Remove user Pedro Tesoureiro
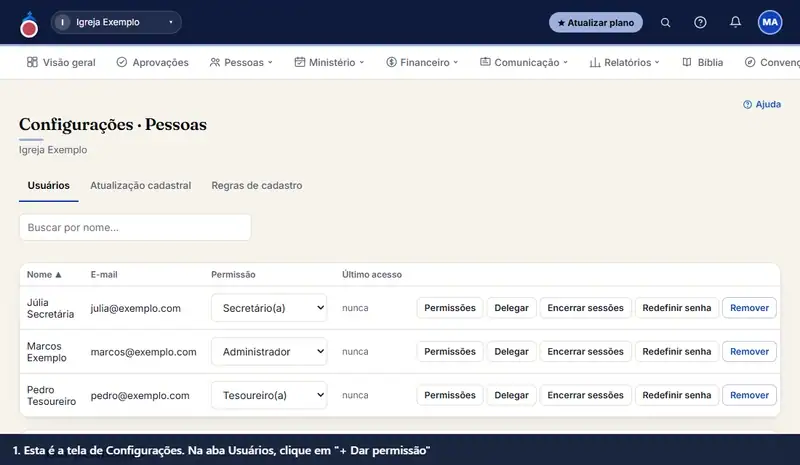 click(749, 395)
